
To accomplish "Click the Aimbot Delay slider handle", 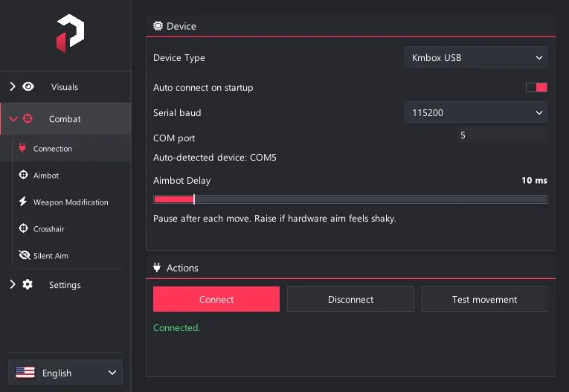I will pos(194,199).
